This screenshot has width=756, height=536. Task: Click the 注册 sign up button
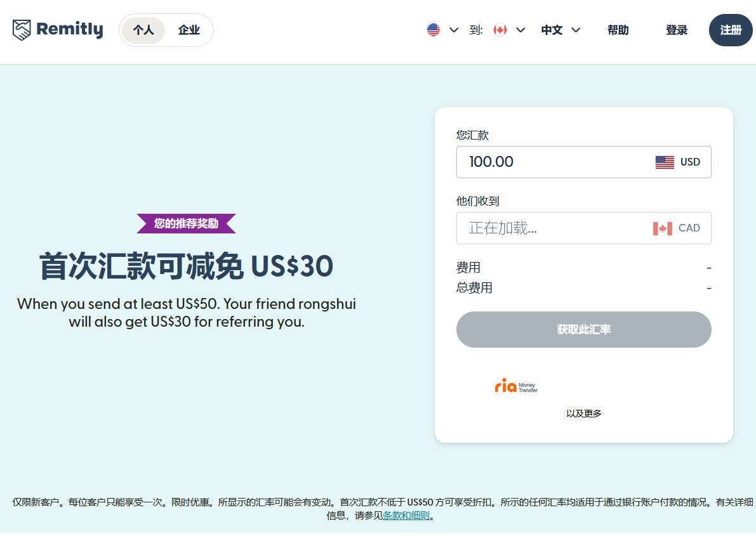point(731,30)
